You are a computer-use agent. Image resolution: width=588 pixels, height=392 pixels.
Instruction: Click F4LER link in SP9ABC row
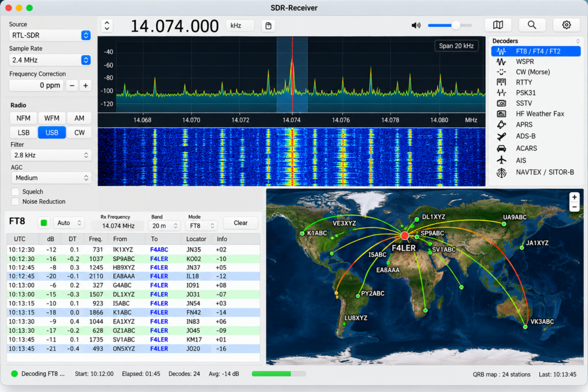[x=159, y=259]
